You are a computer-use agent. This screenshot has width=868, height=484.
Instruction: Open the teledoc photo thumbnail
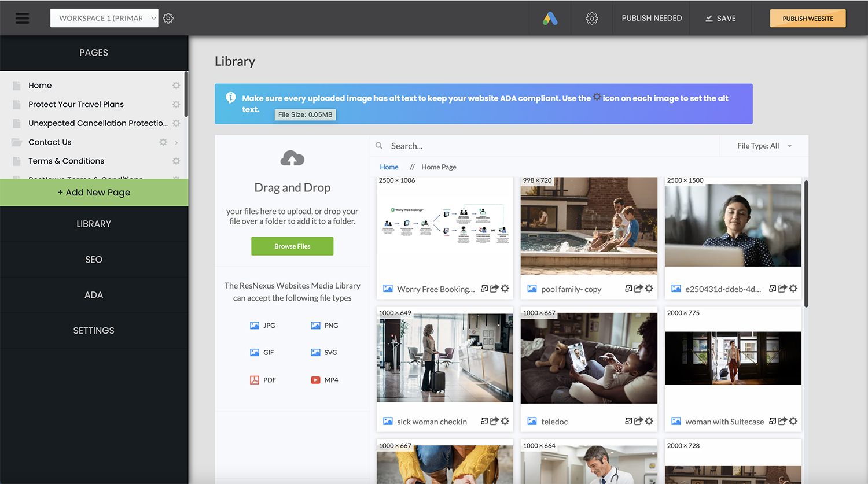pos(589,359)
